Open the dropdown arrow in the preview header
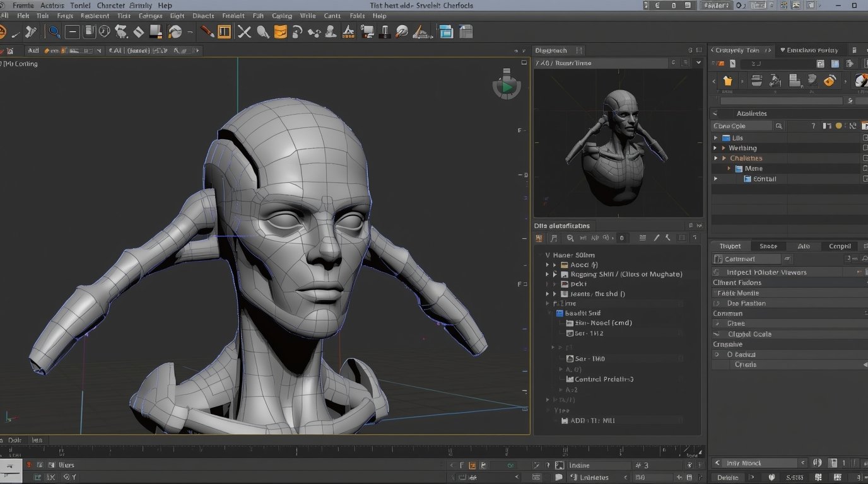 click(698, 63)
